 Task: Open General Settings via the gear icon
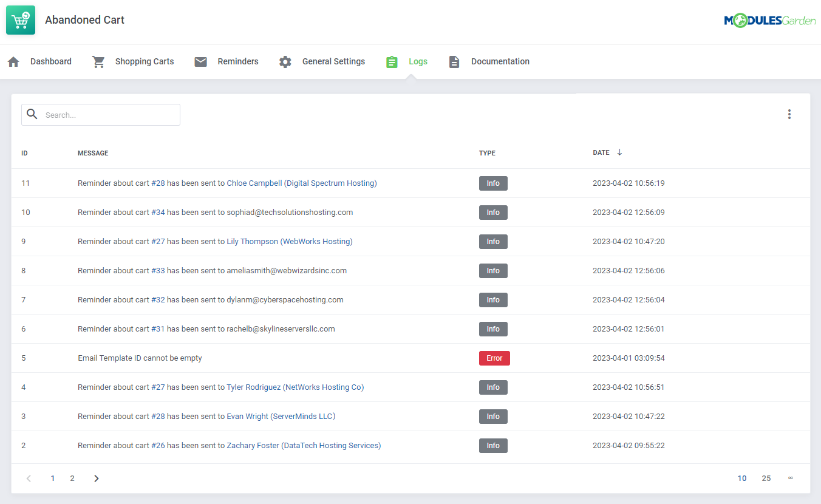[x=285, y=61]
